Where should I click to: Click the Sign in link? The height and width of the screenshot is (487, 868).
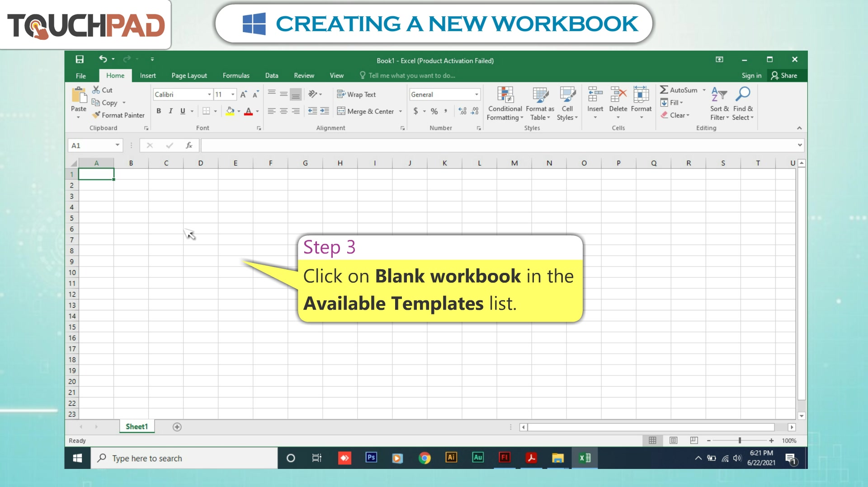tap(751, 75)
